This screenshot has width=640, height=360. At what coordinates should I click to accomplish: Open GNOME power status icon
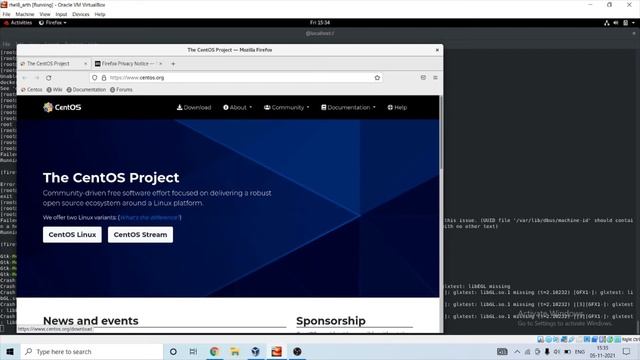click(x=625, y=23)
